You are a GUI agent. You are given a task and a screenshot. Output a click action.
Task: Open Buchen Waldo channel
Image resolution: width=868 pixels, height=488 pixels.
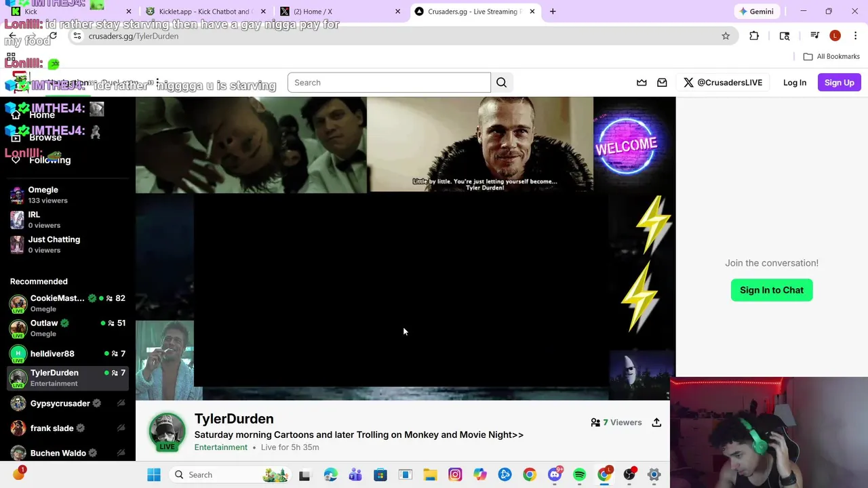click(x=68, y=453)
